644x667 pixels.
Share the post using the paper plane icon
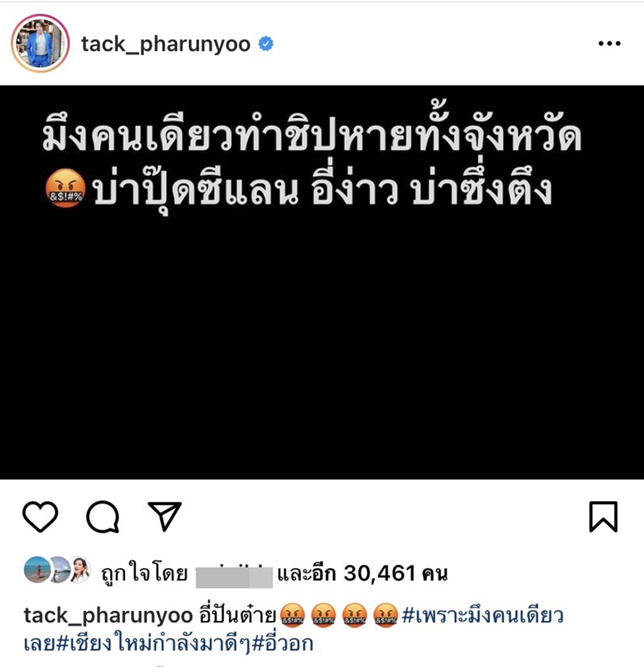165,516
